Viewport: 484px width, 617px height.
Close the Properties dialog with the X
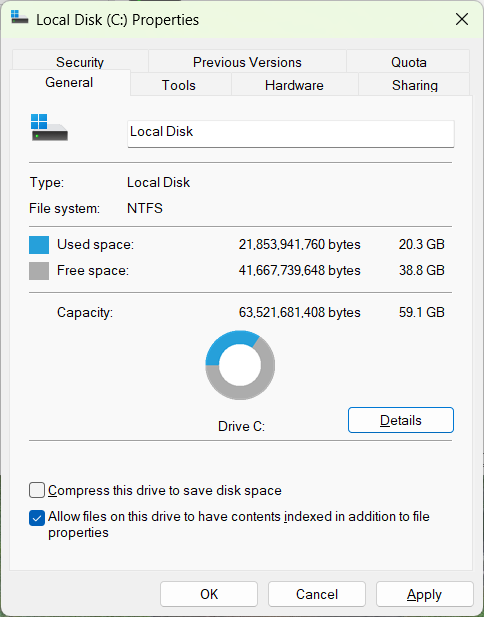pyautogui.click(x=462, y=19)
